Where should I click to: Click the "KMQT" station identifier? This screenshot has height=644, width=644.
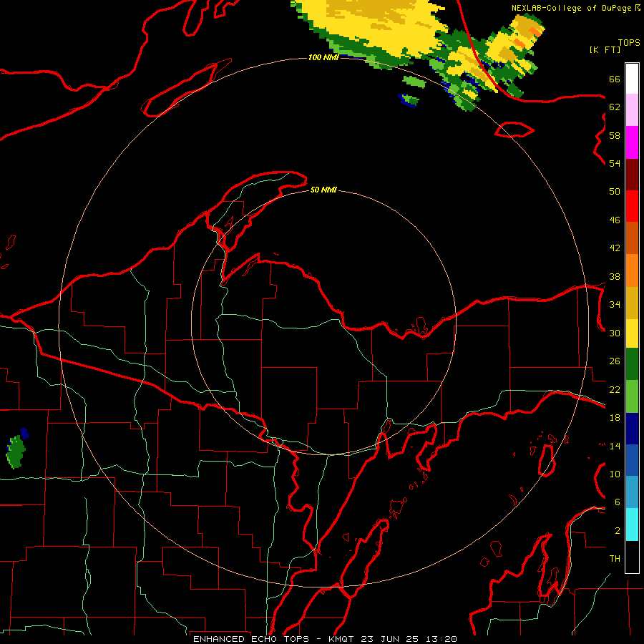point(343,639)
